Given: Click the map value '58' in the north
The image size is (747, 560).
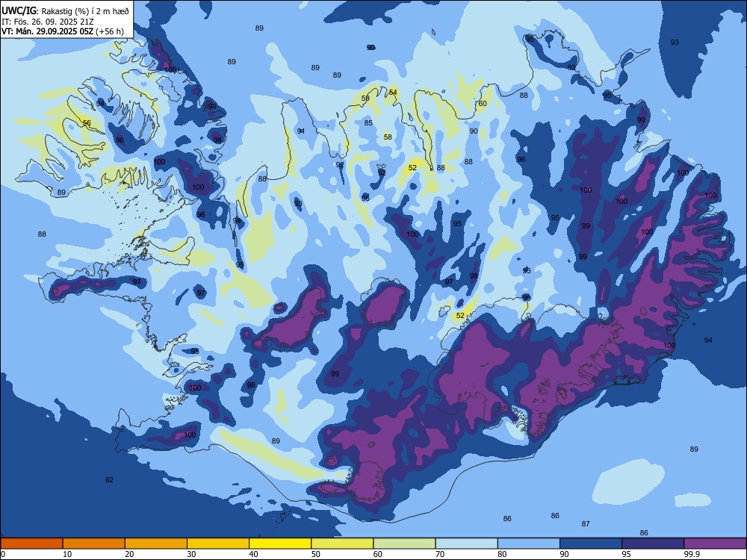Looking at the screenshot, I should (x=388, y=137).
